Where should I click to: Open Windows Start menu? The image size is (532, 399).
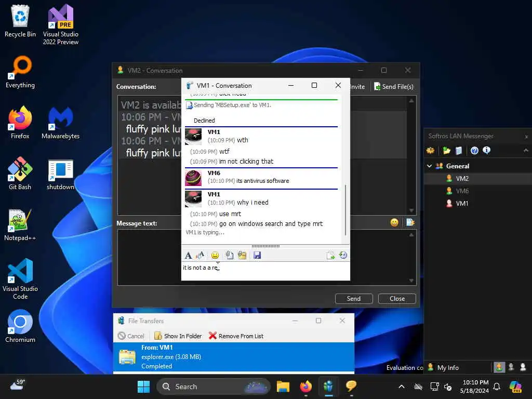(x=143, y=387)
